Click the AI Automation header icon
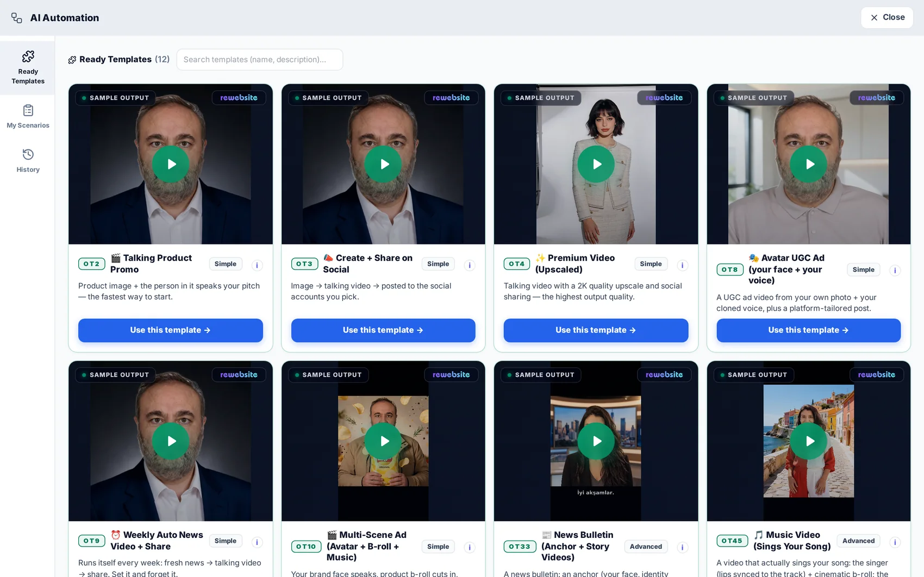 click(x=17, y=18)
